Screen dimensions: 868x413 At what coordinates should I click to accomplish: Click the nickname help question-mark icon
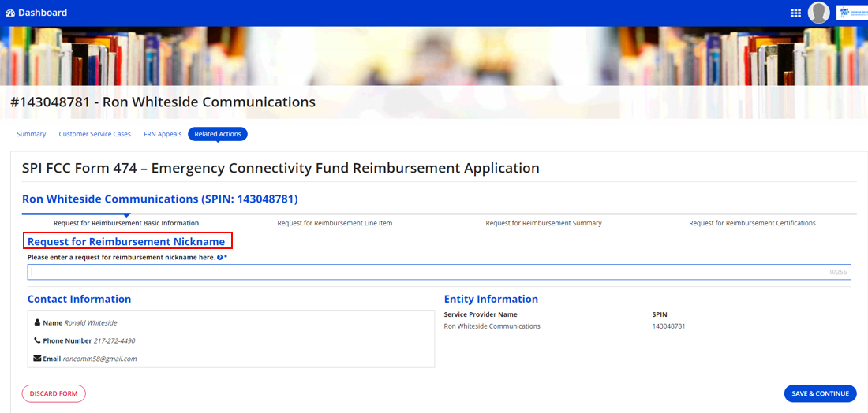point(220,258)
